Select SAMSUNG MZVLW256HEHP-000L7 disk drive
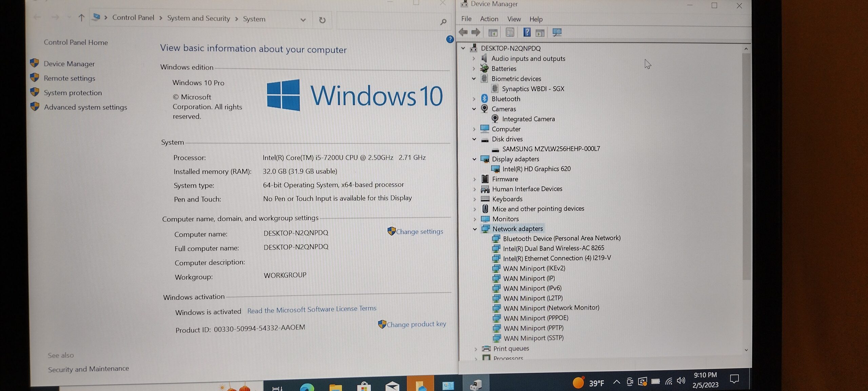This screenshot has height=391, width=868. pos(551,149)
